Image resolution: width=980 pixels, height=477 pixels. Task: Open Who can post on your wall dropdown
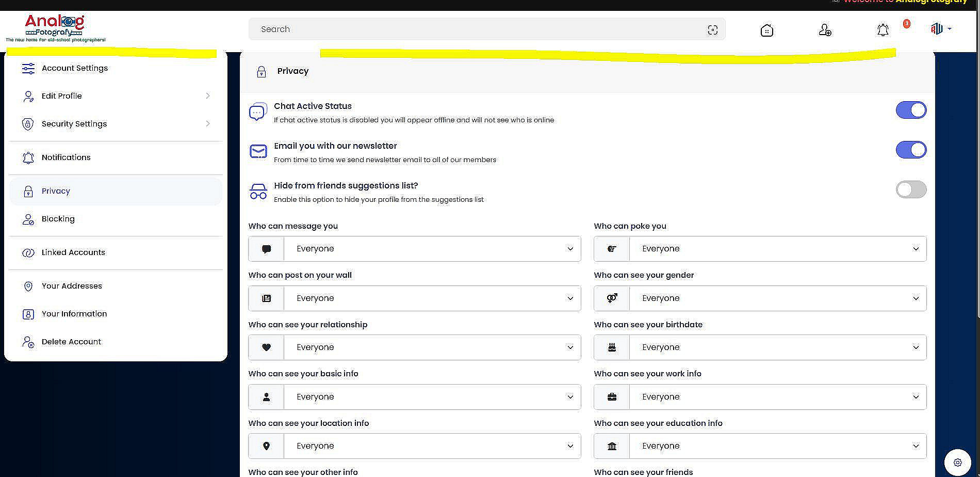pos(432,298)
